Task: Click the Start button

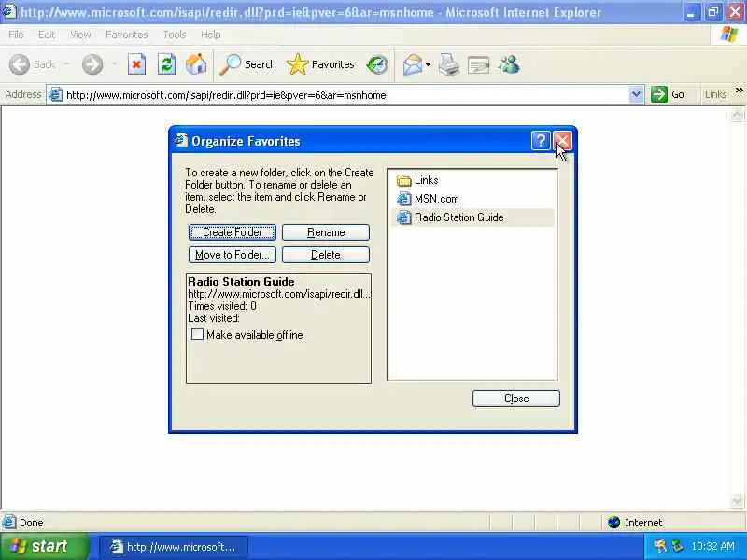Action: [44, 546]
